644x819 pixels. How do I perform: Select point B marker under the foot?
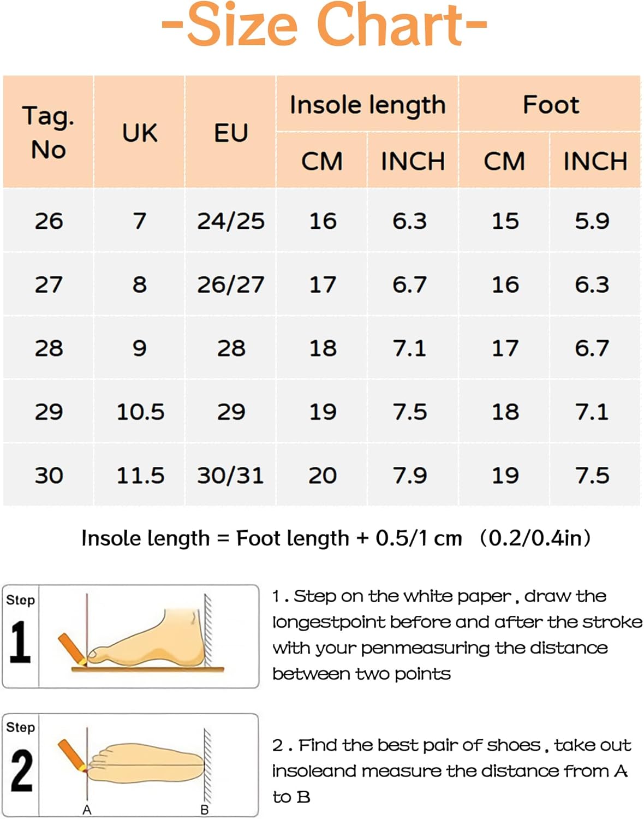[x=205, y=810]
